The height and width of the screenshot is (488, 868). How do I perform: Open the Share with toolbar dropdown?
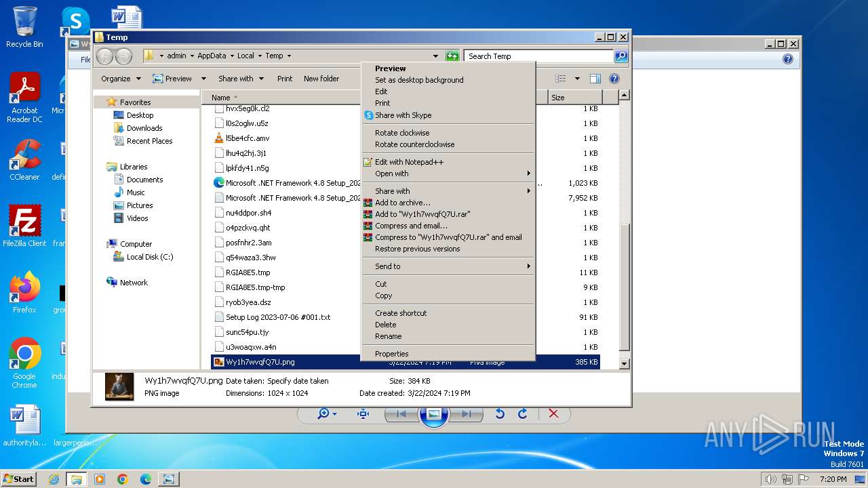240,79
